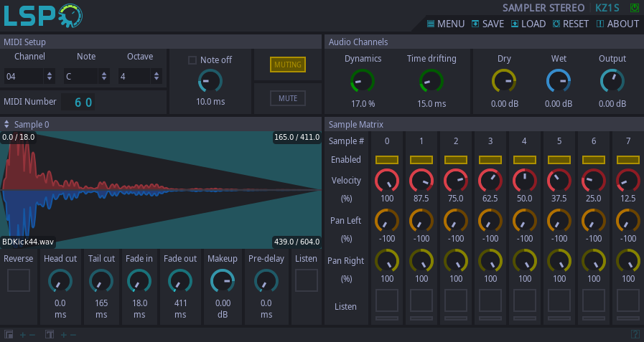Click the Note off time knob

(210, 81)
